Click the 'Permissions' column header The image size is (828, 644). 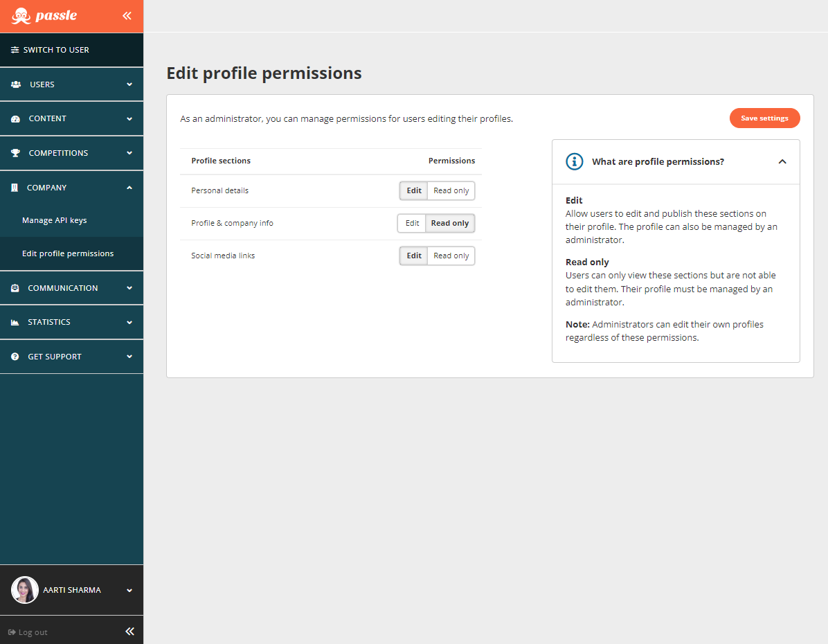[x=451, y=161]
